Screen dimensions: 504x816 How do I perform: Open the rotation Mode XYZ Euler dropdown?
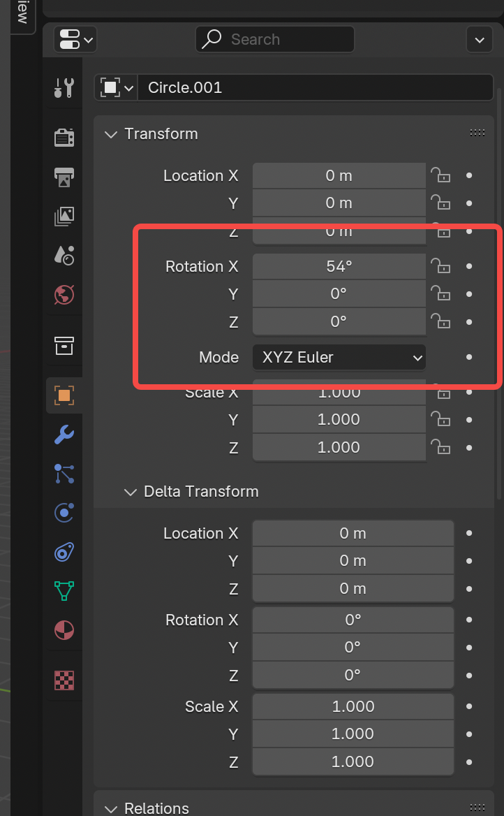[339, 357]
